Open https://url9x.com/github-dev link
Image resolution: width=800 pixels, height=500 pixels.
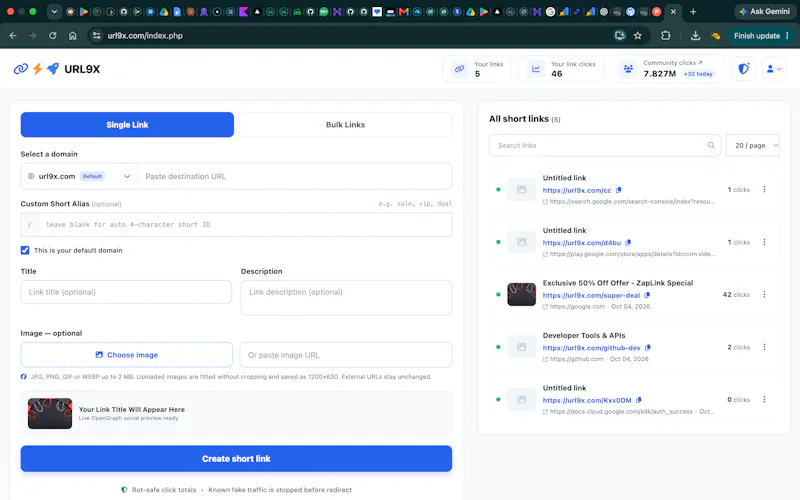click(591, 348)
